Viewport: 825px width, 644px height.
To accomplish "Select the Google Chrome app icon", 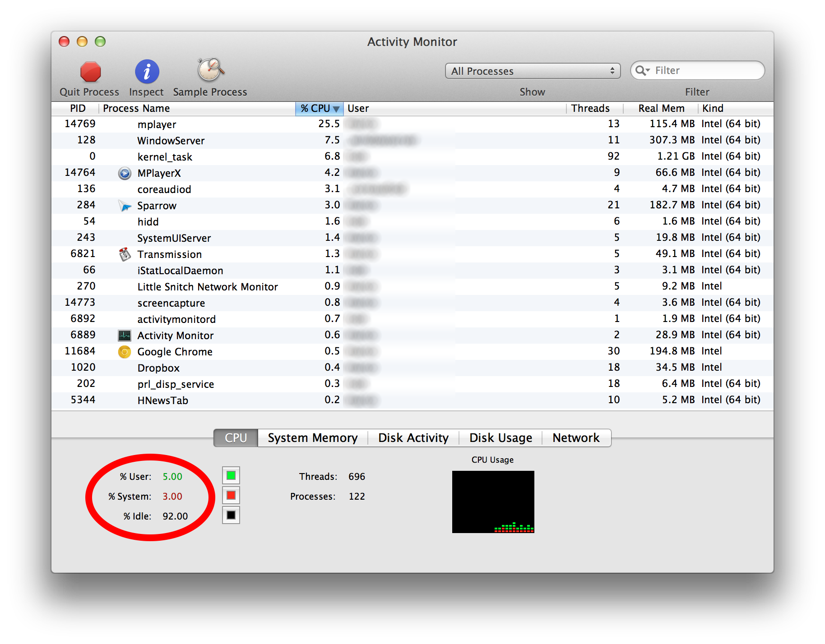I will pos(125,352).
